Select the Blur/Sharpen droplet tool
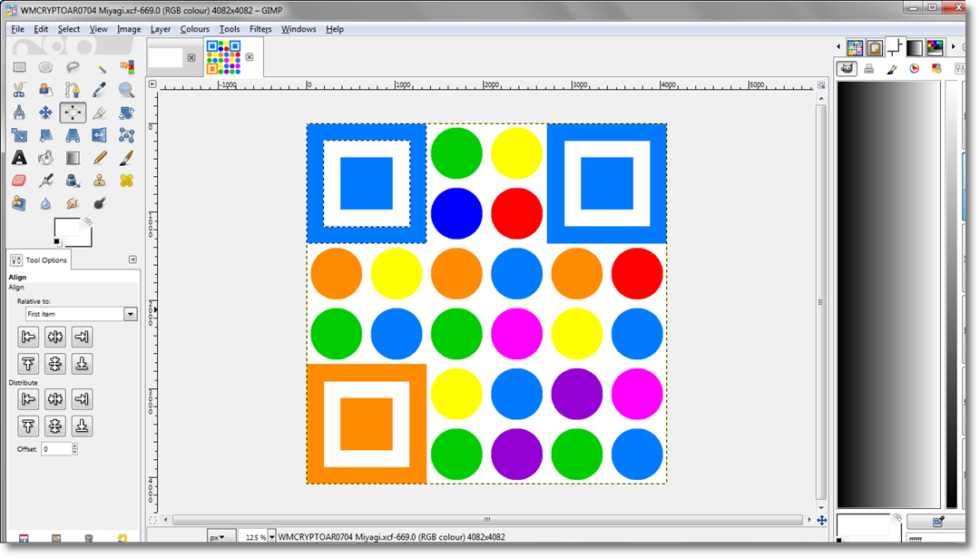 [x=45, y=203]
